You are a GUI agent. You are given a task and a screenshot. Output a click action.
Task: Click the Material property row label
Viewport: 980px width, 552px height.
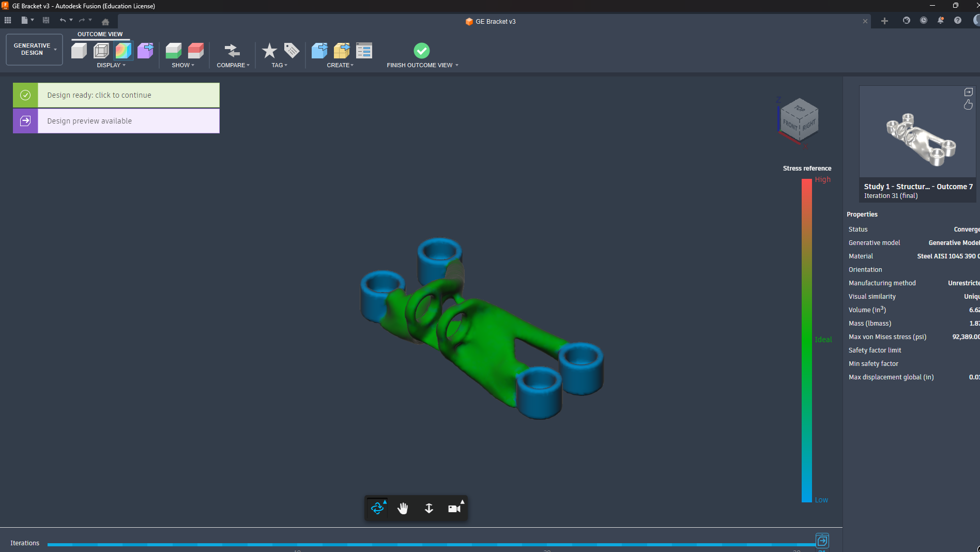coord(861,256)
